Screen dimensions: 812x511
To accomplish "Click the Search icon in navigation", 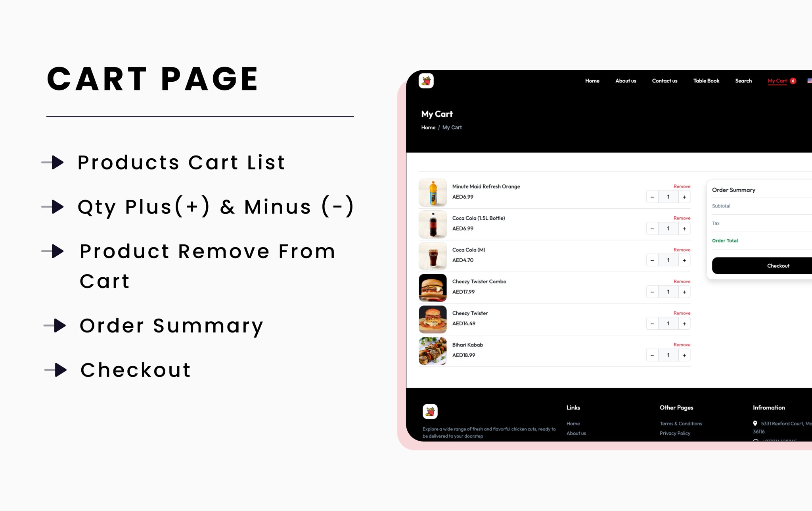I will coord(743,80).
